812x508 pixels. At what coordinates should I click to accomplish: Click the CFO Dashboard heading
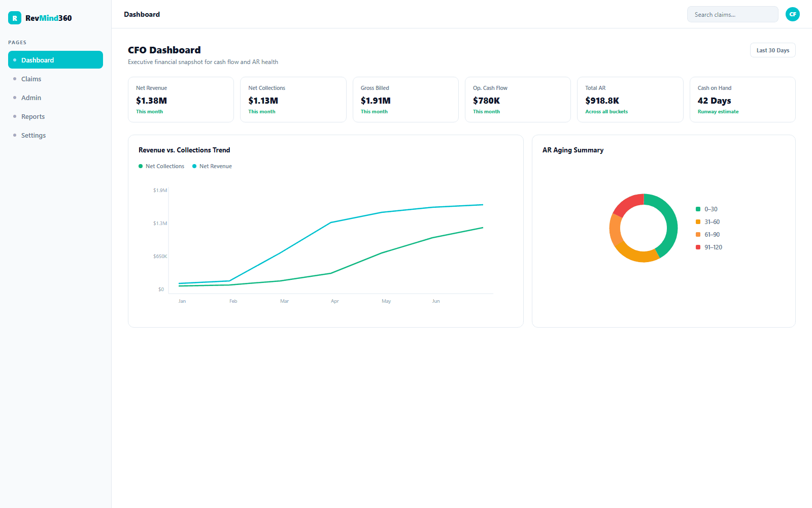(x=164, y=50)
